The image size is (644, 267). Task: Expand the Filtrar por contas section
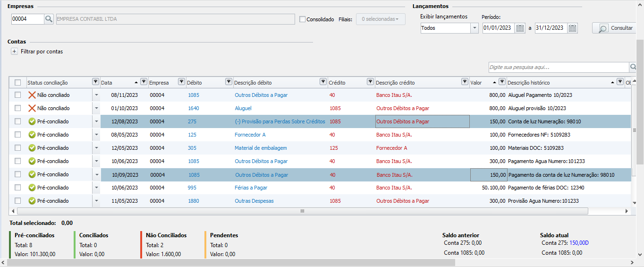14,52
